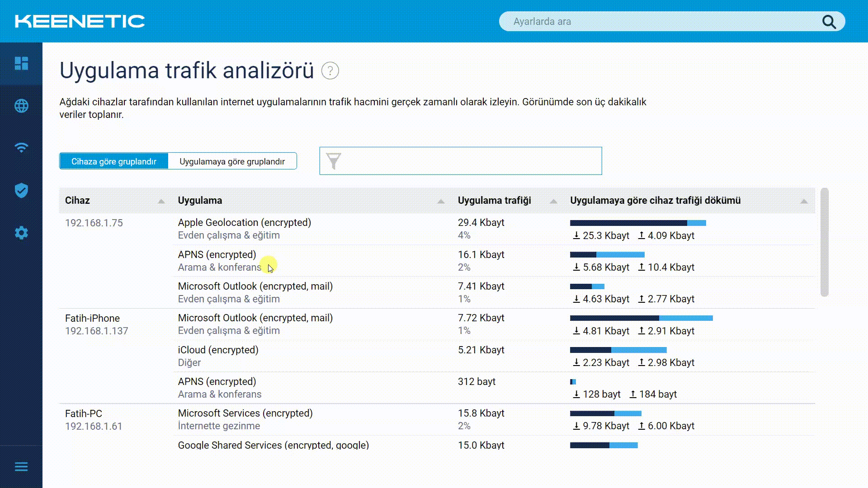Image resolution: width=868 pixels, height=488 pixels.
Task: Click the help question mark icon
Action: pyautogui.click(x=330, y=71)
